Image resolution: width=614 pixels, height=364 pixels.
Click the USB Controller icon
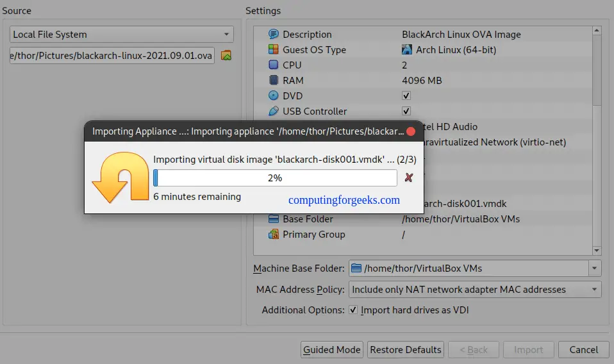click(273, 111)
